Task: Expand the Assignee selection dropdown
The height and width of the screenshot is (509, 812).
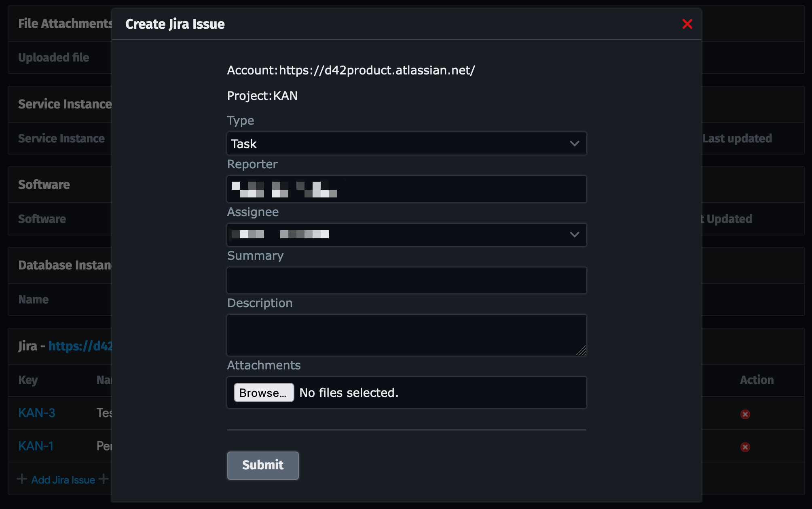Action: coord(406,235)
